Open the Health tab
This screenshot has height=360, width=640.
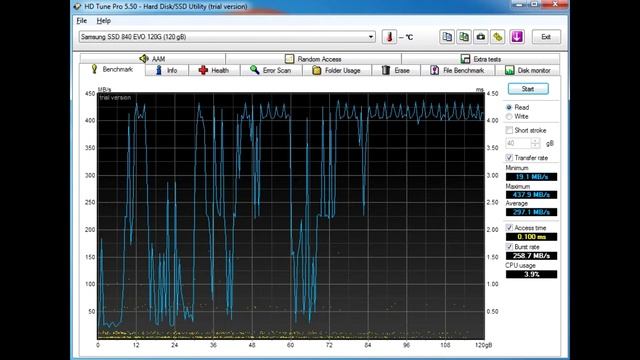214,70
